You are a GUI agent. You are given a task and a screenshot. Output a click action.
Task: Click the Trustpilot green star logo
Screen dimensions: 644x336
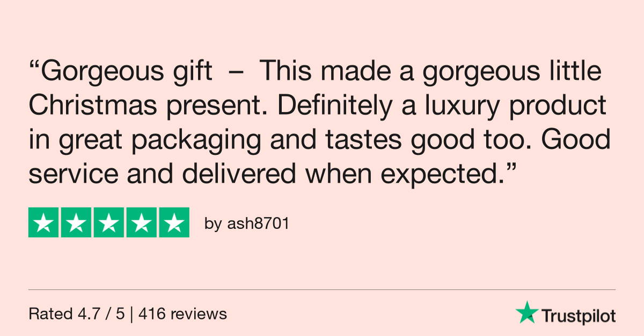point(526,312)
